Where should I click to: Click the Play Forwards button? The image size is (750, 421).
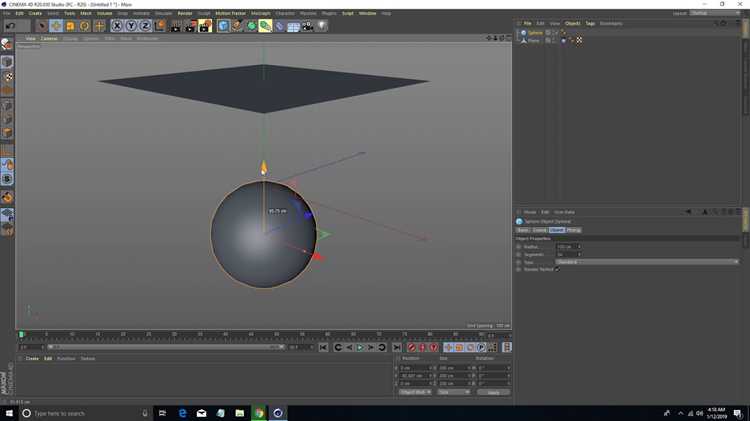point(360,347)
